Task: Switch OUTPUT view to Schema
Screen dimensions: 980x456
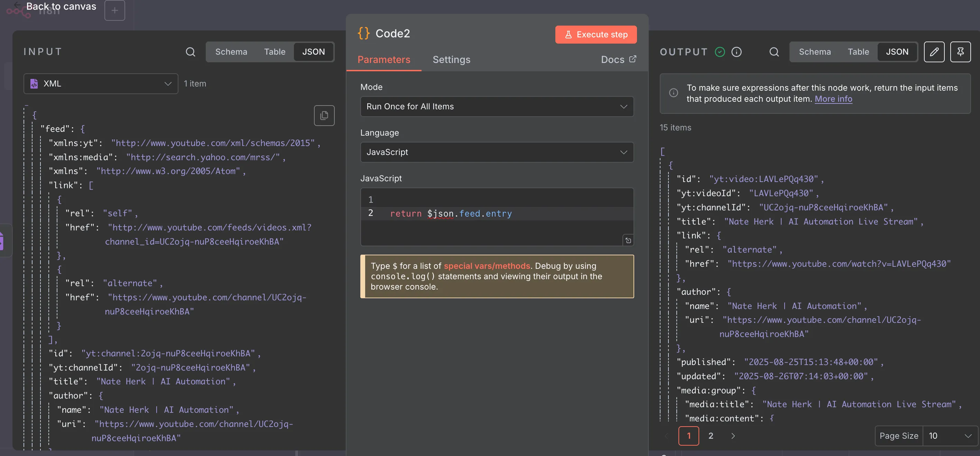Action: 814,52
